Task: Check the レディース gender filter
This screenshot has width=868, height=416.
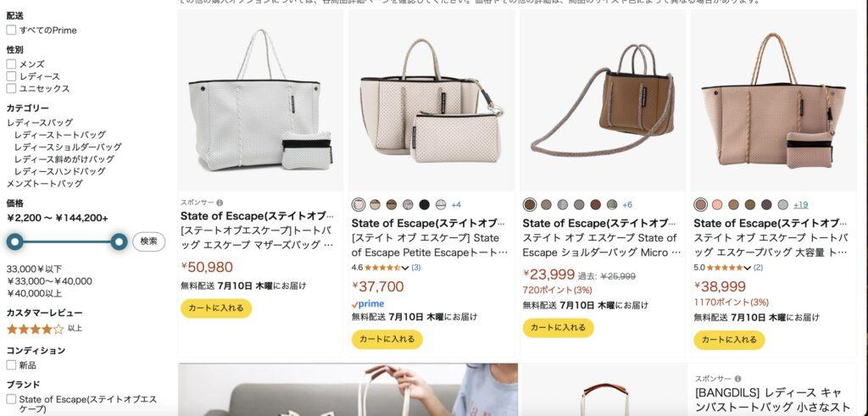Action: (x=11, y=76)
